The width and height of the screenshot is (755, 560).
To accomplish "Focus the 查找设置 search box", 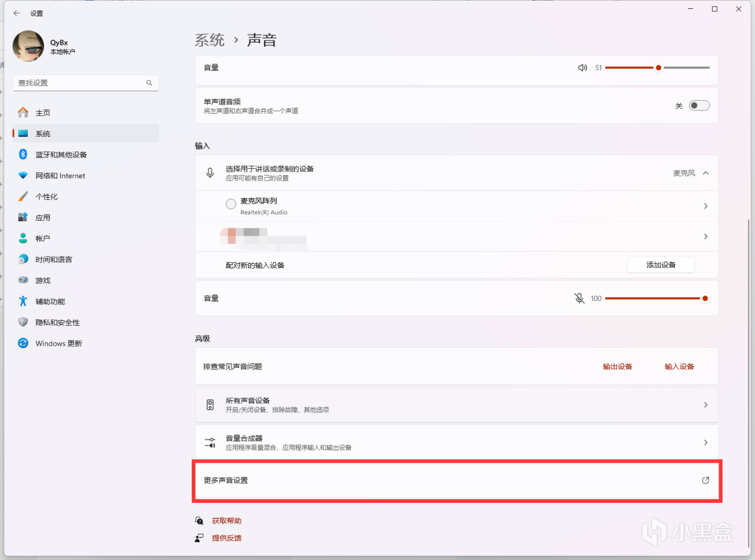I will tap(86, 83).
